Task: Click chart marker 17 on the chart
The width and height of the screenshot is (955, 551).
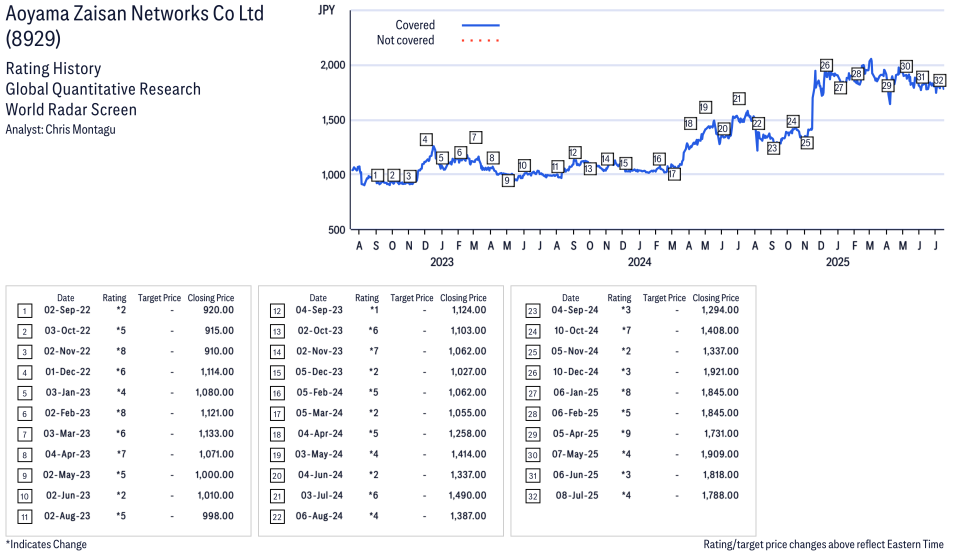Action: [x=673, y=174]
